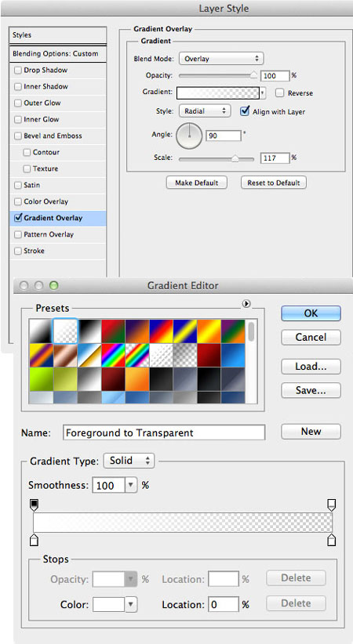
Task: Click the black opacity stop above gradient bar
Action: [35, 505]
